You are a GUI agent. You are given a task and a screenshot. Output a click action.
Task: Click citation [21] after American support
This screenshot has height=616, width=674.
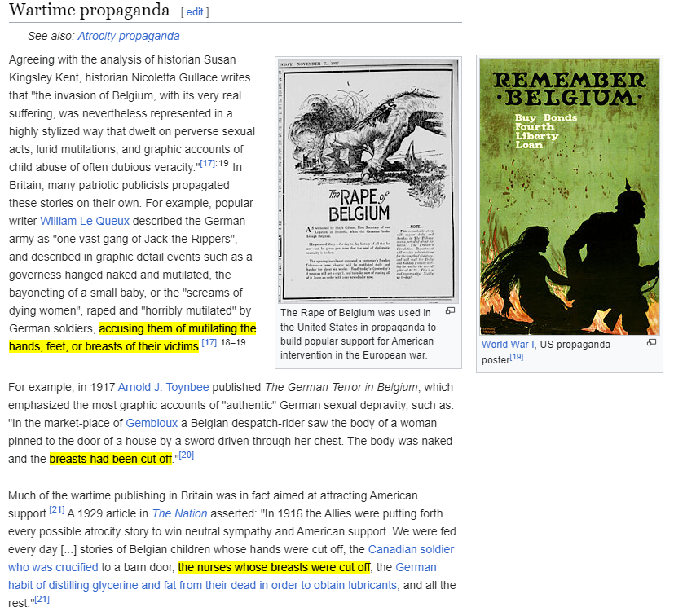(x=57, y=509)
